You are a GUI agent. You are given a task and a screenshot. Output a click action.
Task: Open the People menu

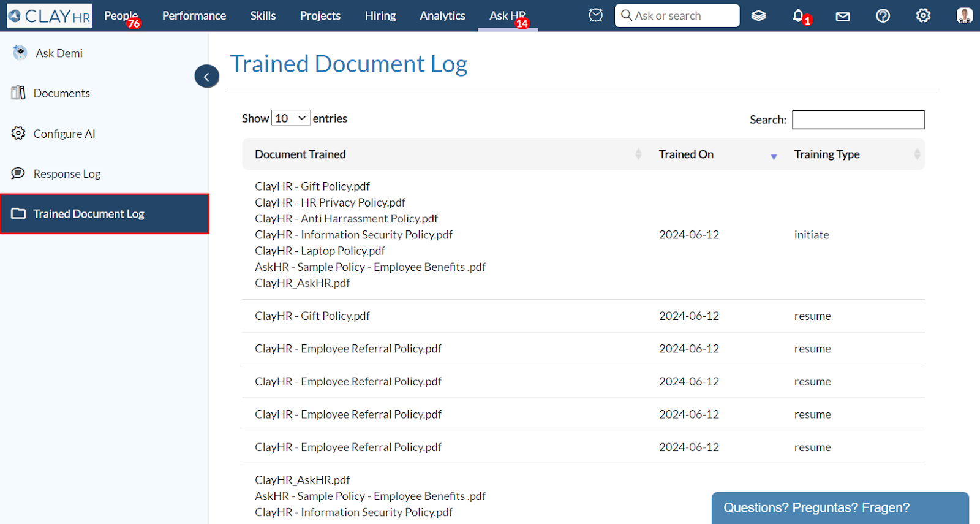pos(121,15)
